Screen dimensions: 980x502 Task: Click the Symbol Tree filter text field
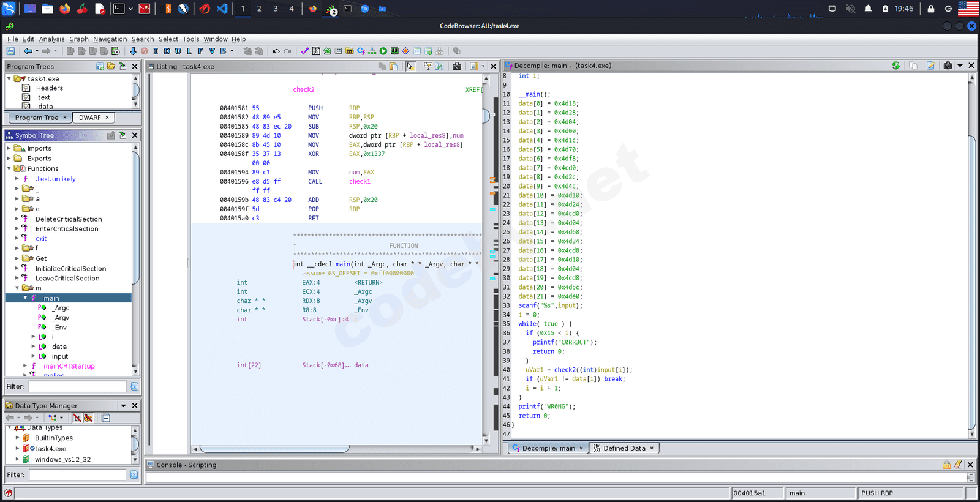pyautogui.click(x=77, y=386)
